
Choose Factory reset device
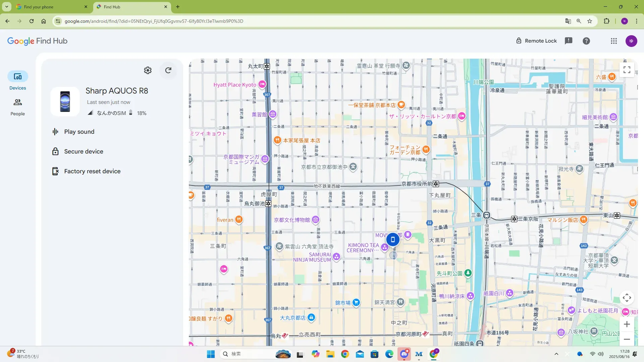tap(92, 171)
